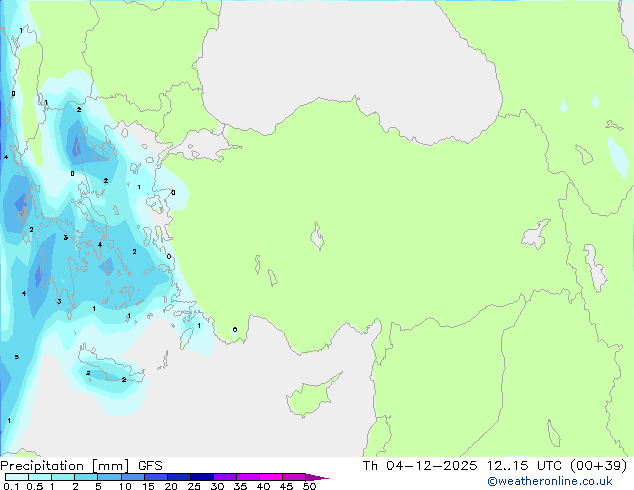Click the "35" legend scale label
Image resolution: width=634 pixels, height=490 pixels.
click(x=240, y=486)
